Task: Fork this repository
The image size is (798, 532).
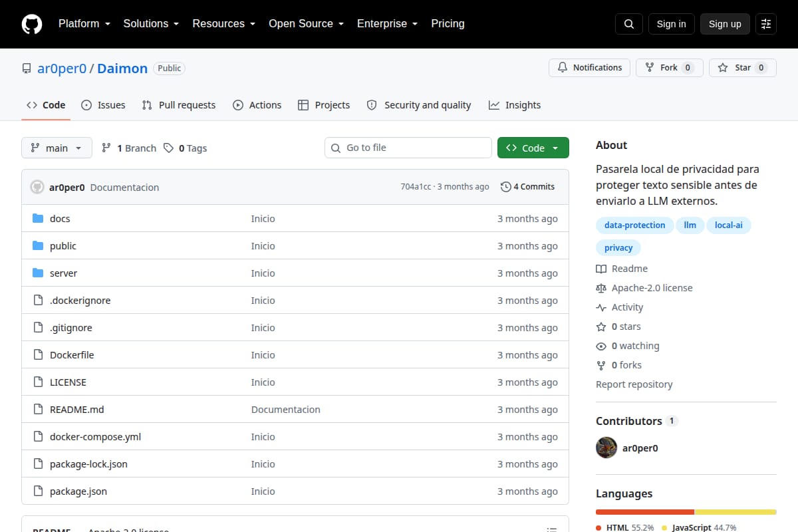Action: (669, 67)
